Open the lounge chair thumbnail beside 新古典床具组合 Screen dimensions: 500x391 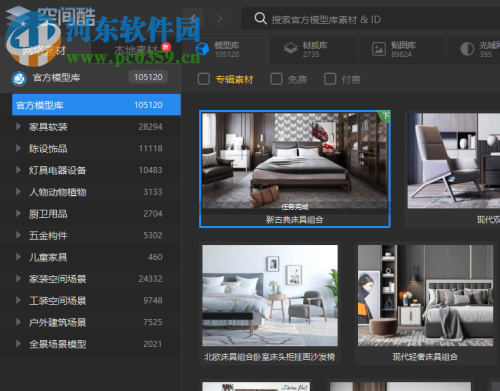[x=454, y=161]
